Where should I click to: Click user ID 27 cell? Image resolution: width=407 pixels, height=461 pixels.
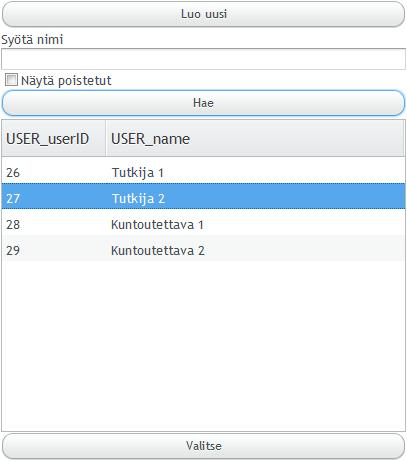tap(13, 199)
